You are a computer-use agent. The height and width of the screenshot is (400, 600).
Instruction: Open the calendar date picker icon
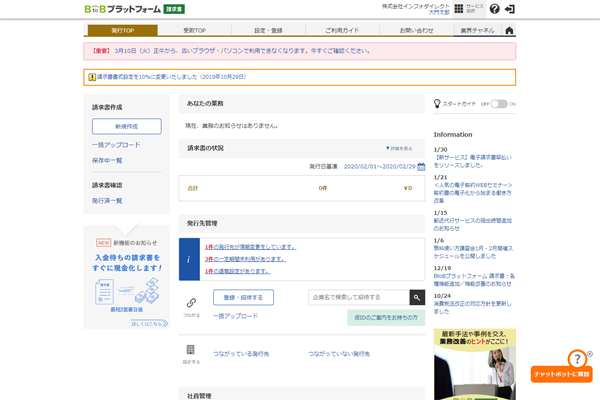click(421, 167)
